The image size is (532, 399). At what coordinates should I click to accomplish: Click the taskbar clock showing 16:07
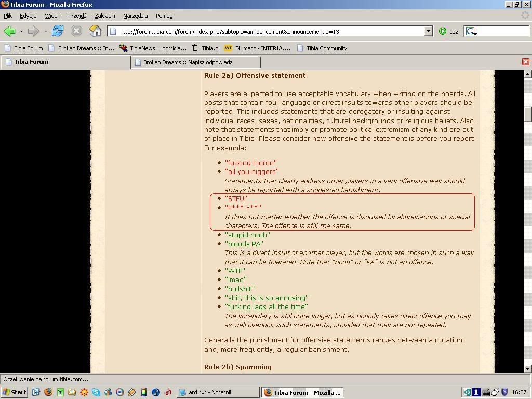tap(519, 392)
